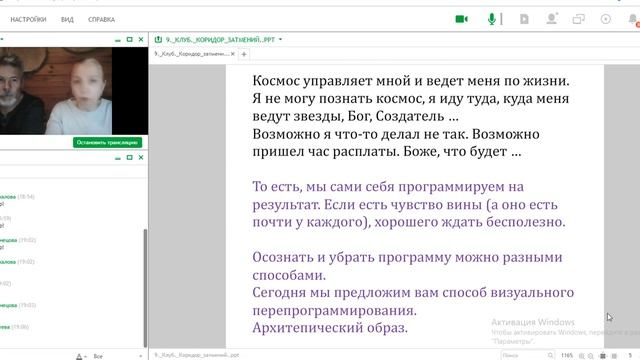Click the upload icon beside presentation title
Image resolution: width=640 pixels, height=360 pixels.
158,40
